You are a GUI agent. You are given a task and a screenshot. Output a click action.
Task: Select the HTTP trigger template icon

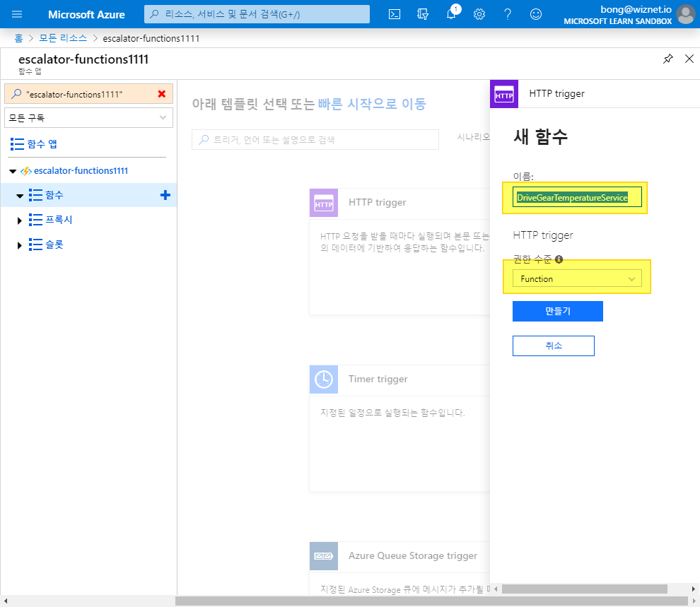tap(324, 203)
